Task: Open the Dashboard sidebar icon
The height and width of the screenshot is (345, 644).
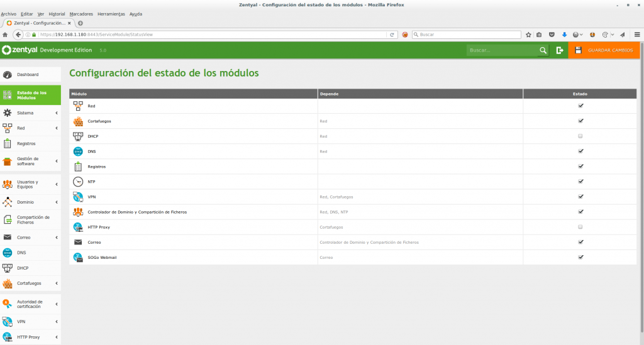Action: pos(8,75)
